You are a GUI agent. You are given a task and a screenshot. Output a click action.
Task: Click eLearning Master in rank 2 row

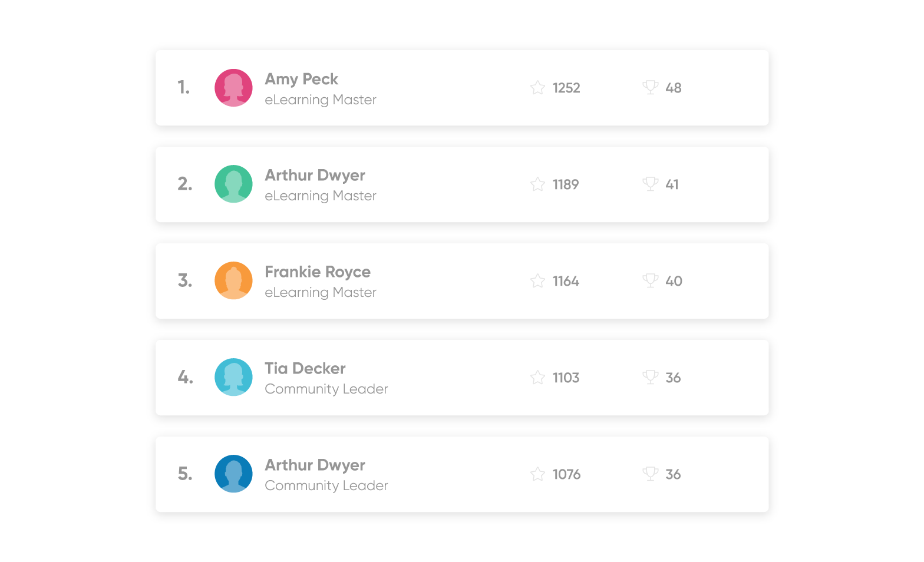click(x=321, y=196)
